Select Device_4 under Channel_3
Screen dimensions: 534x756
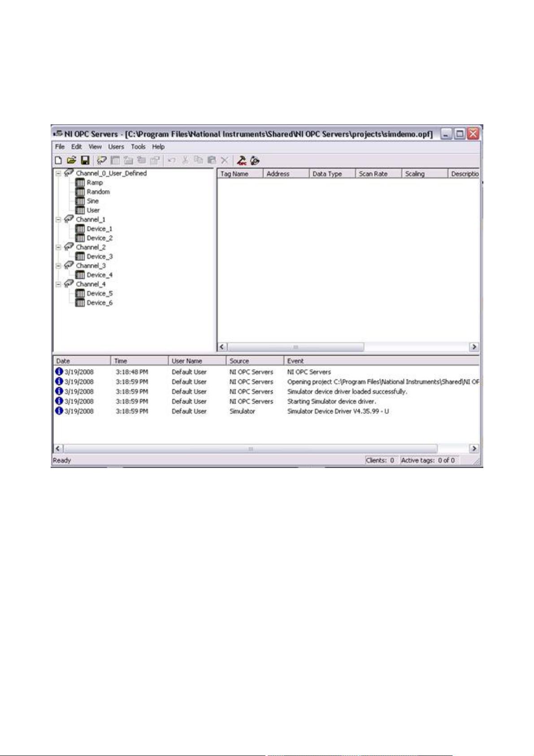click(100, 275)
